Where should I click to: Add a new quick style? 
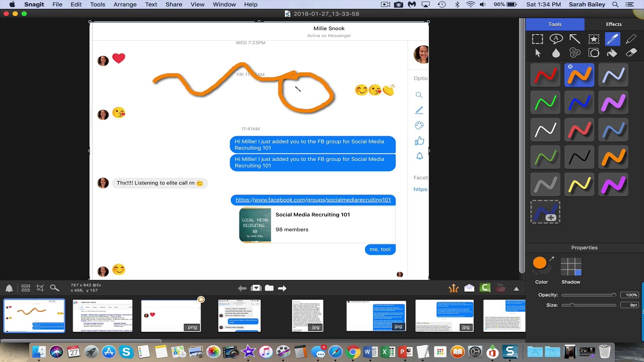pyautogui.click(x=545, y=212)
